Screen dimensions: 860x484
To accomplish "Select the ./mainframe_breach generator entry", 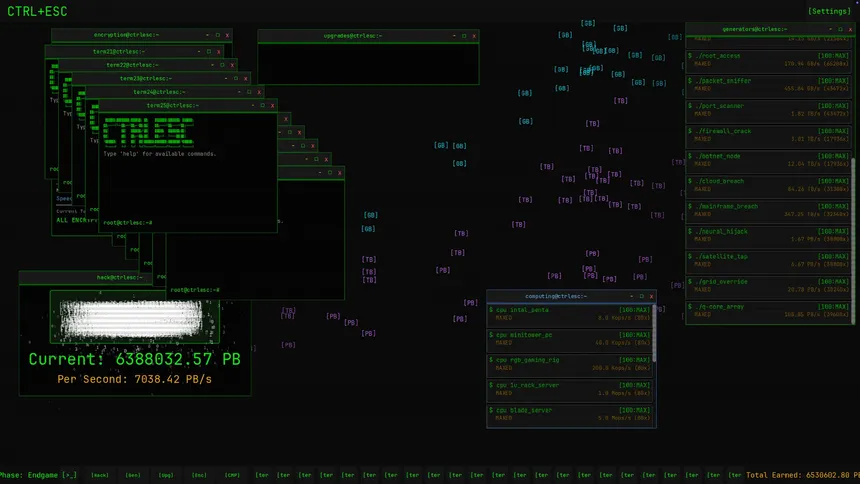I will (x=768, y=210).
